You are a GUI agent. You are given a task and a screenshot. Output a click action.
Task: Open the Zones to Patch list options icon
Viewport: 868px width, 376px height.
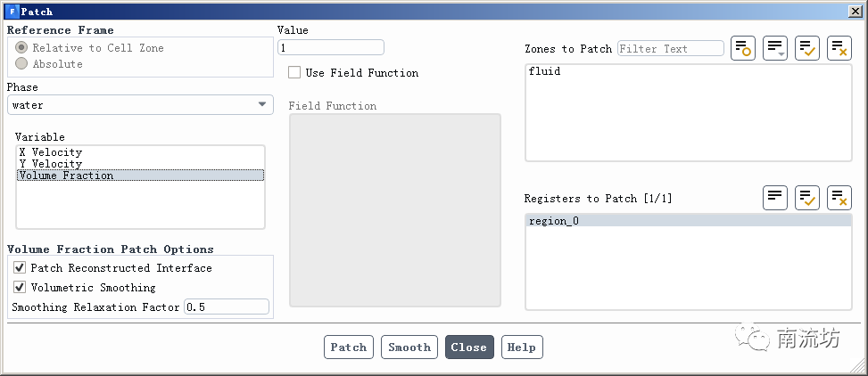774,49
